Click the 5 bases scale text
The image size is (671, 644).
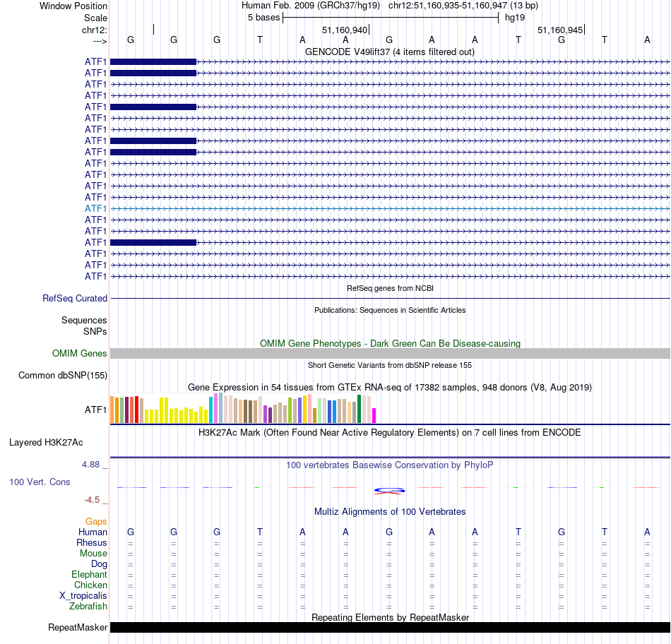(263, 18)
